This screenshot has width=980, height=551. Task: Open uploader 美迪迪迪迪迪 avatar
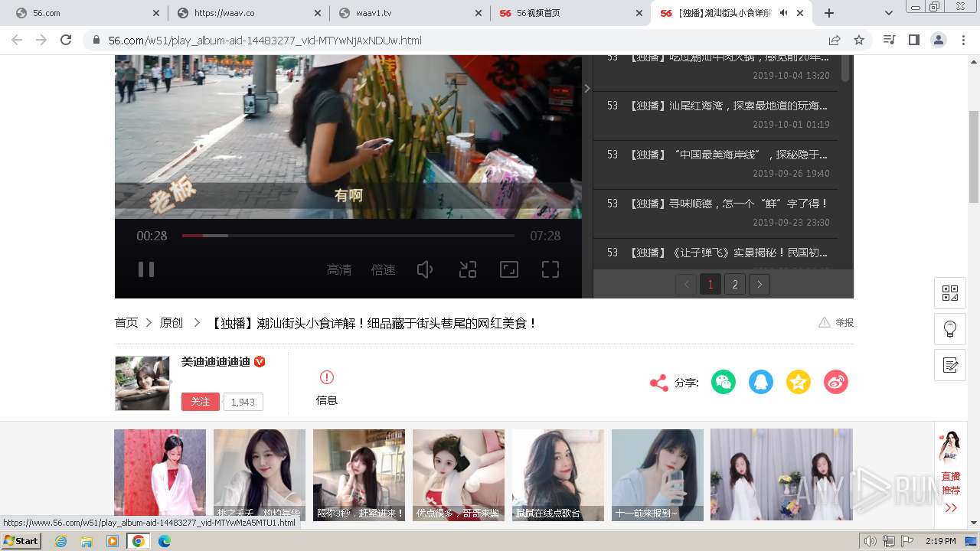(142, 383)
